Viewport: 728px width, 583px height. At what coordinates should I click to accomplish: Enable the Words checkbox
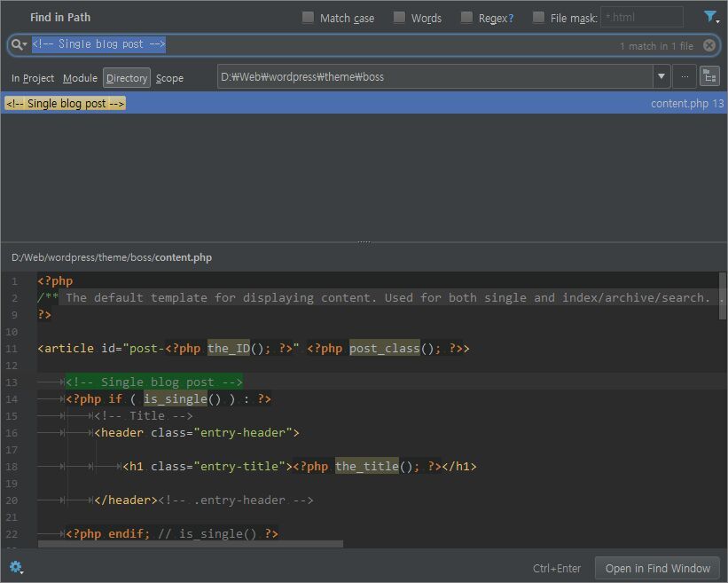399,18
